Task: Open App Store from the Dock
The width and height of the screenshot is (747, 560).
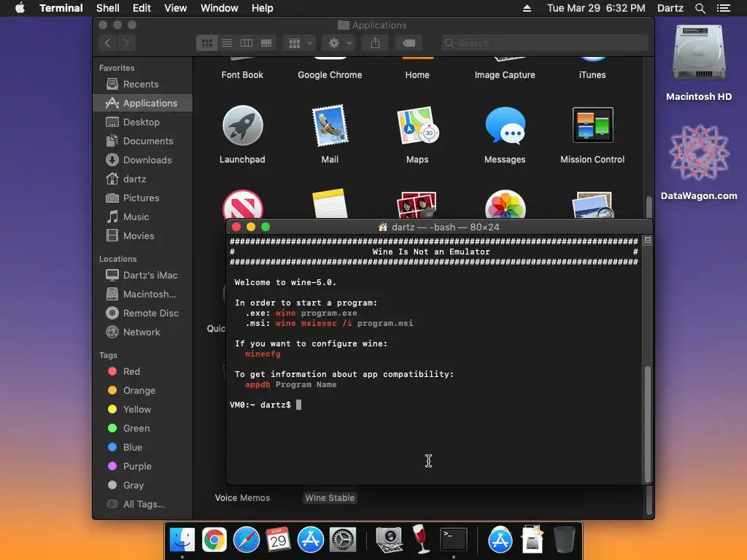Action: [310, 540]
